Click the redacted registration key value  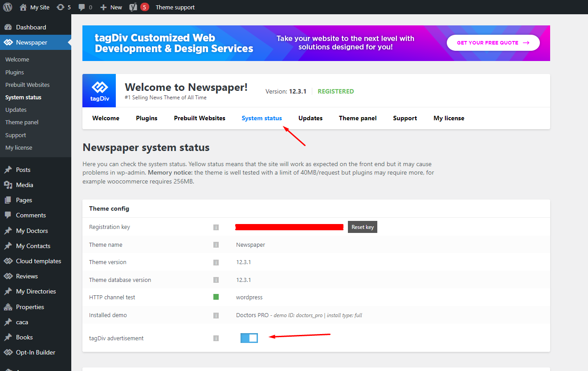[x=289, y=227]
